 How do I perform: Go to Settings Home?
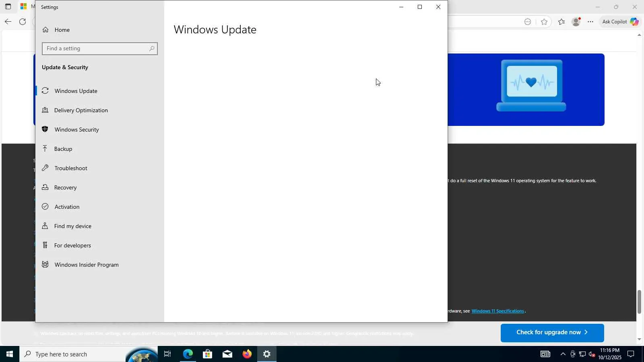[56, 30]
